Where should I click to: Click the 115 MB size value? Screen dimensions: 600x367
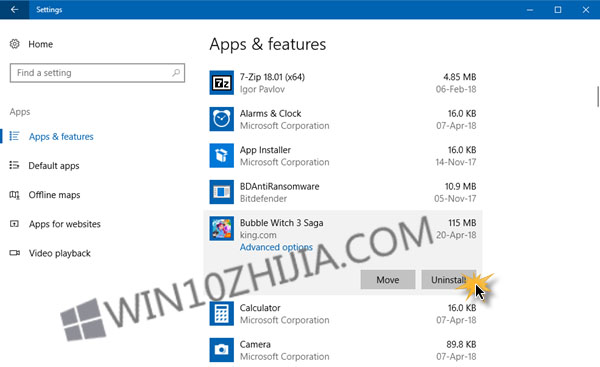pyautogui.click(x=462, y=223)
